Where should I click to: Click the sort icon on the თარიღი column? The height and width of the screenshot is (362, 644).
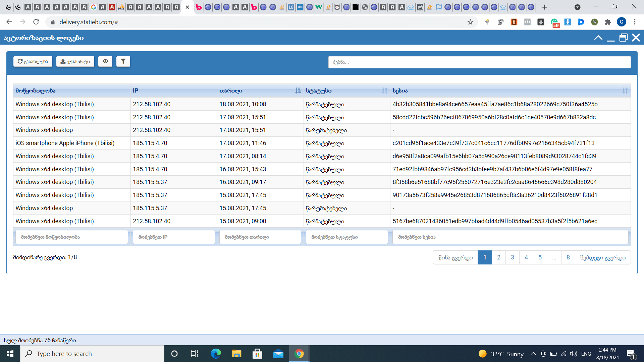pyautogui.click(x=297, y=90)
